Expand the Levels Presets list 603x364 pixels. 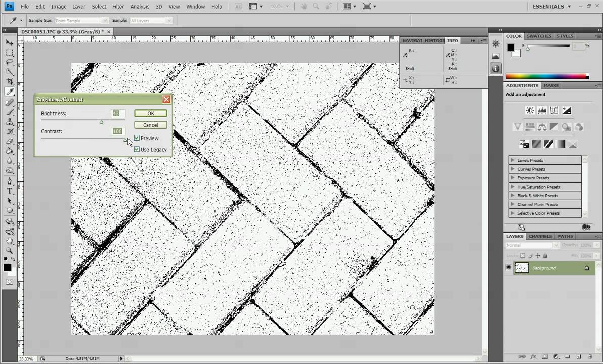512,160
